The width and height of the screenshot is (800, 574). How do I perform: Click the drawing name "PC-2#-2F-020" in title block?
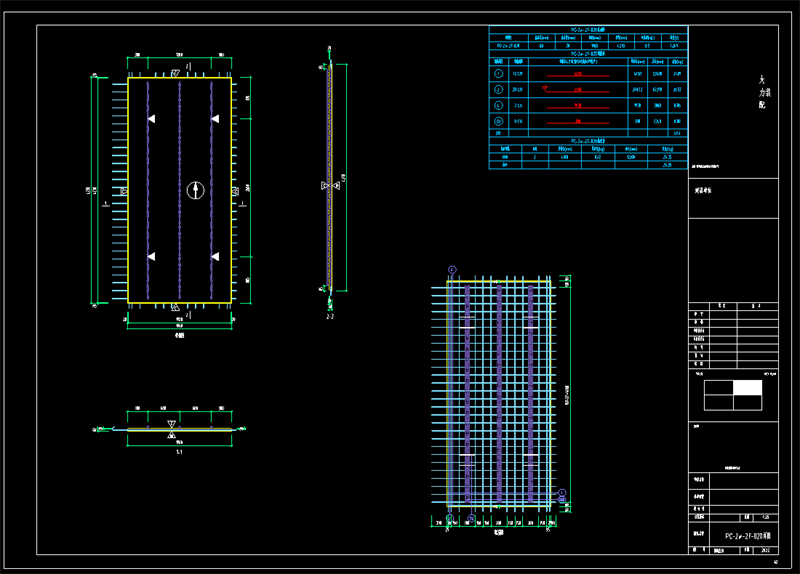click(x=748, y=536)
